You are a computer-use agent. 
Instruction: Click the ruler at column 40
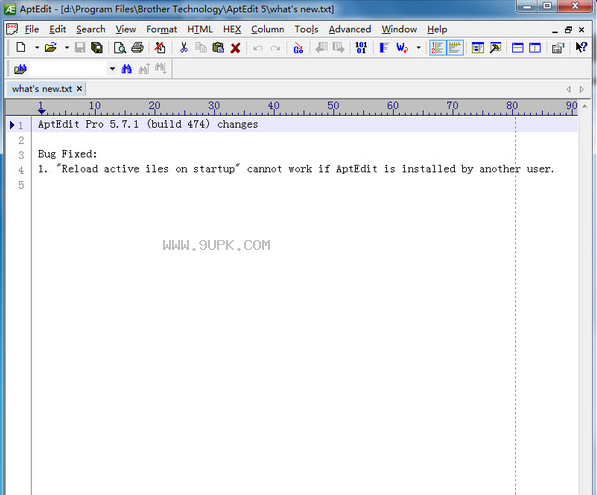(x=273, y=107)
